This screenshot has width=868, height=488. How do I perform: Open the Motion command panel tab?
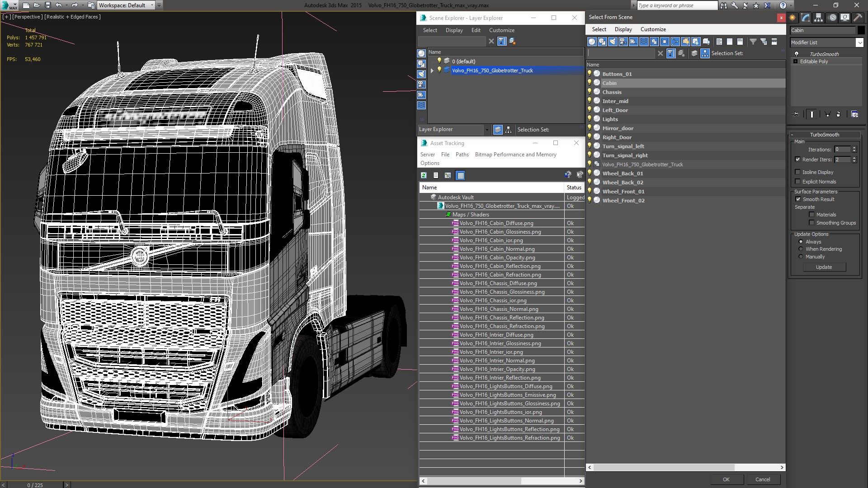[x=832, y=18]
